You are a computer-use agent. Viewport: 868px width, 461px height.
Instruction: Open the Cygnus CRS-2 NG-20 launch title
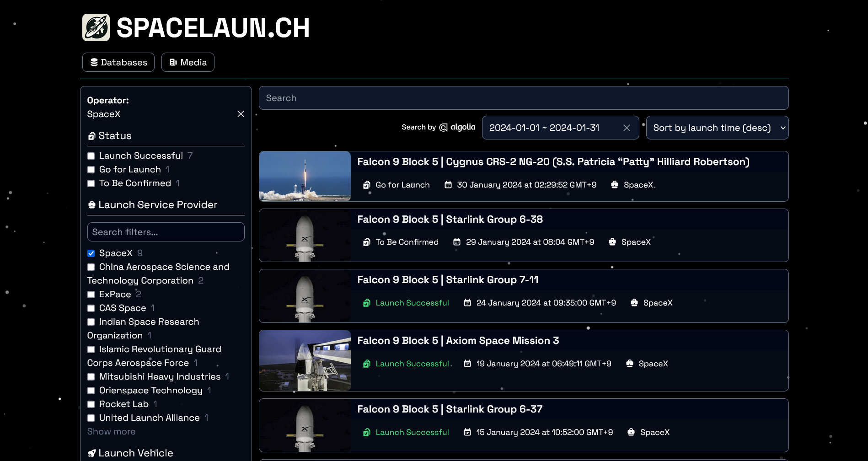click(x=553, y=162)
